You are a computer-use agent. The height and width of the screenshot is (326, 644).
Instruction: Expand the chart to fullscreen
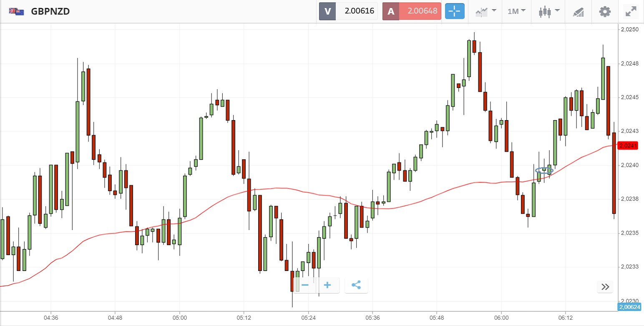coord(630,11)
